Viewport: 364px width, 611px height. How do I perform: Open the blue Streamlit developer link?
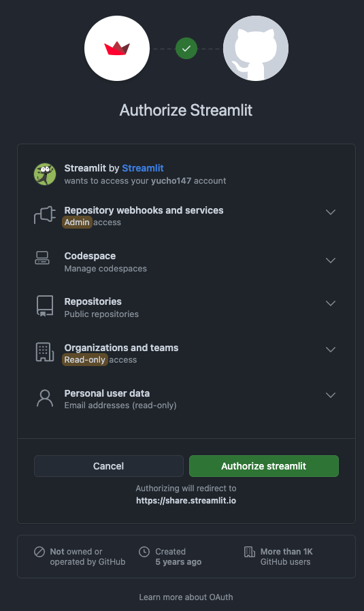[x=143, y=168]
